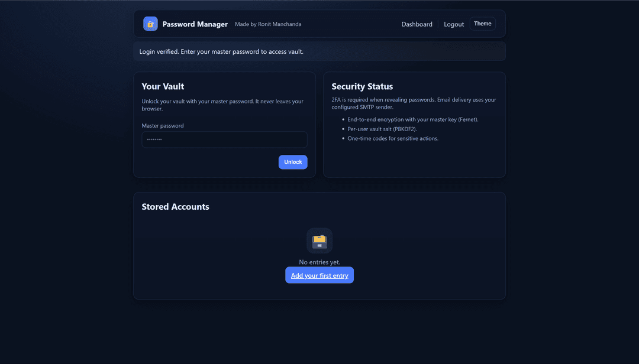
Task: Open the Dashboard from the top navigation
Action: 417,24
